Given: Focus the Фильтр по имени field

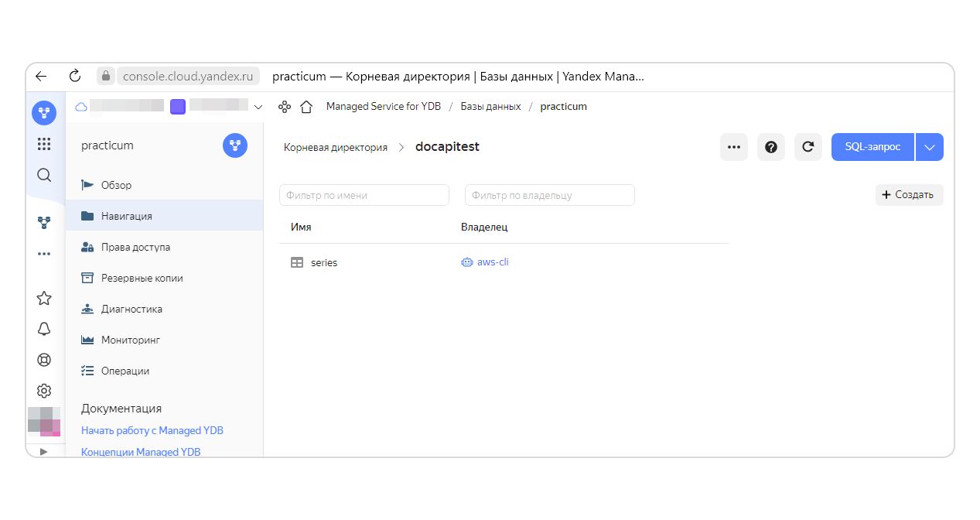Looking at the screenshot, I should point(364,195).
